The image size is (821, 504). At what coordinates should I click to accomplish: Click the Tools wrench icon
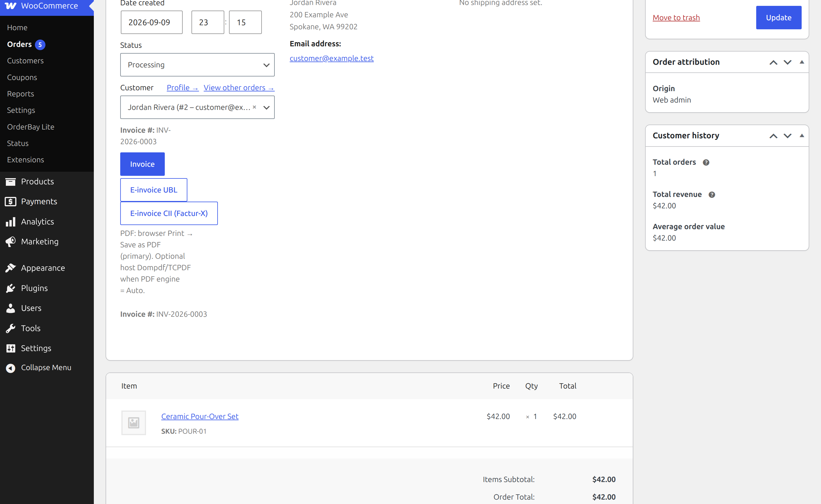[x=11, y=328]
